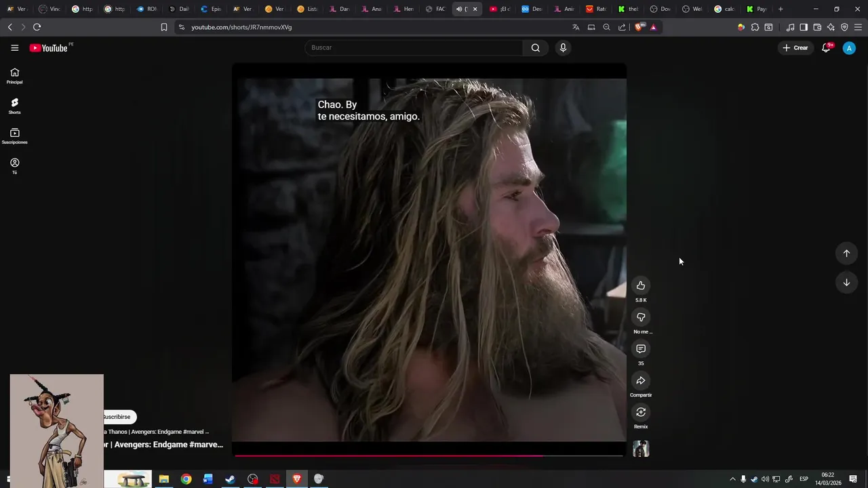
Task: Open Suscripciones in the sidebar
Action: point(14,136)
